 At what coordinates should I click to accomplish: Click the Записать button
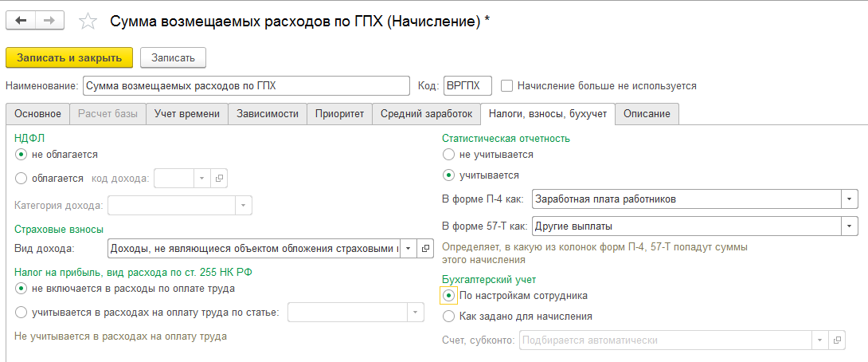click(x=174, y=57)
